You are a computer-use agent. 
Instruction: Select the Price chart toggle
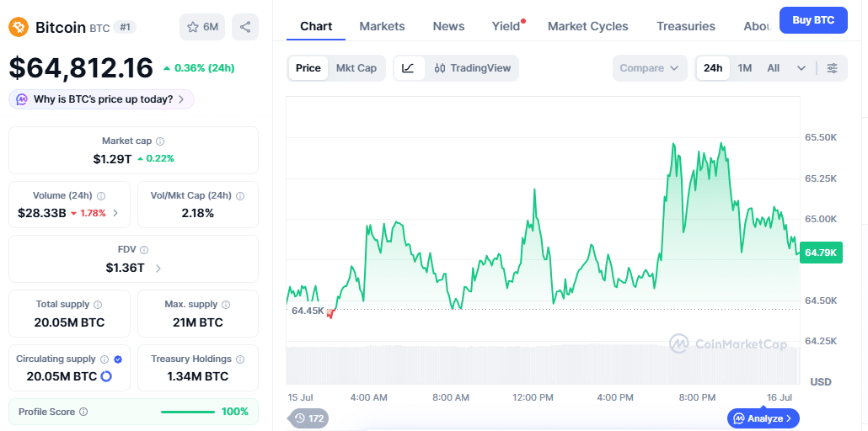coord(308,68)
